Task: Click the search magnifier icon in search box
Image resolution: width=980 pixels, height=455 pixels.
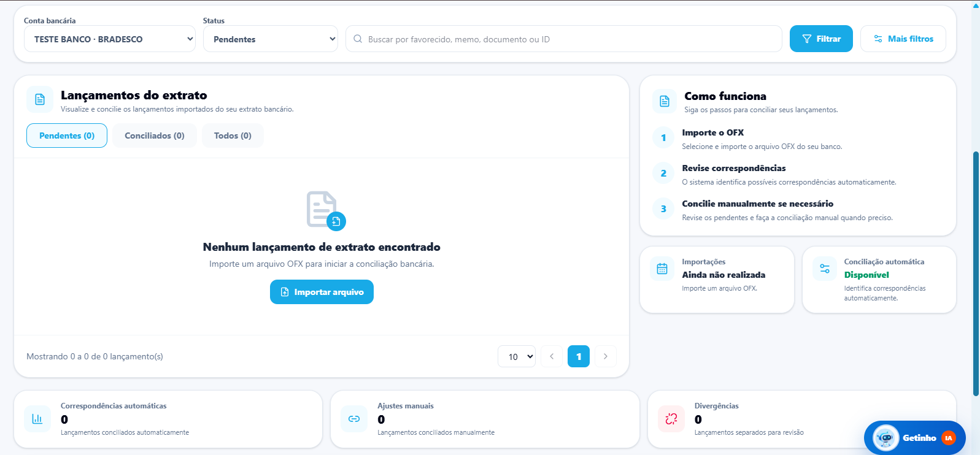Action: [x=358, y=39]
